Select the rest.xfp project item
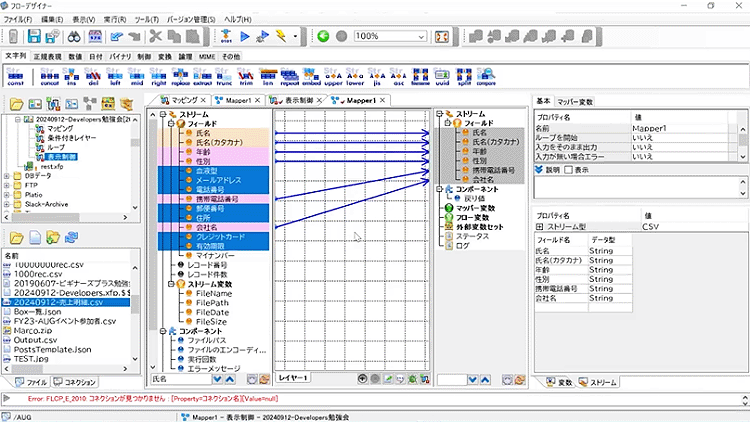 [52, 167]
